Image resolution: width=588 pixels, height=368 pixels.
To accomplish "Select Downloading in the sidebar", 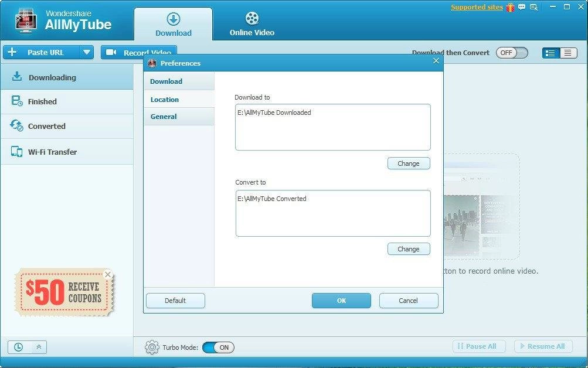I will point(67,77).
